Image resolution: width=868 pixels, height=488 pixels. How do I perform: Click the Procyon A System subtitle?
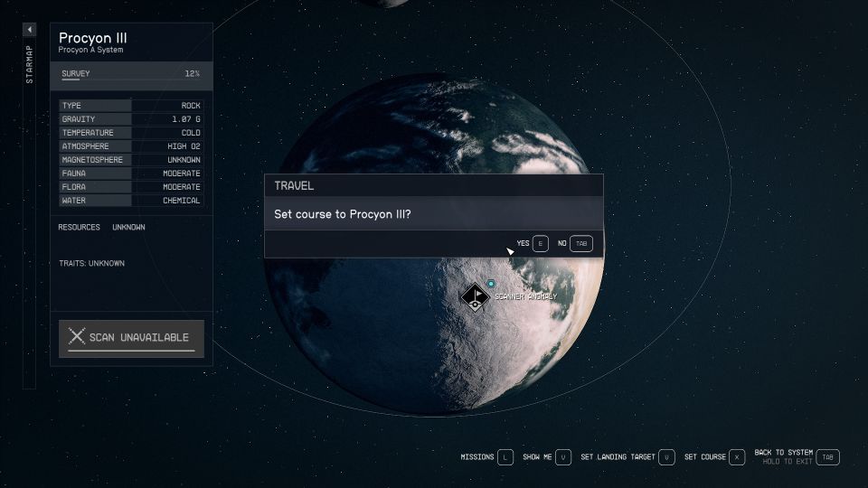click(x=90, y=50)
